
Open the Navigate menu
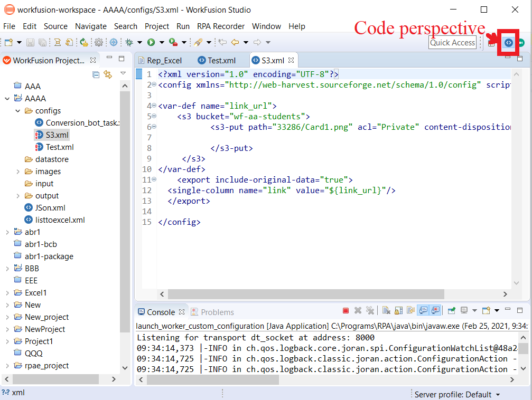point(90,26)
